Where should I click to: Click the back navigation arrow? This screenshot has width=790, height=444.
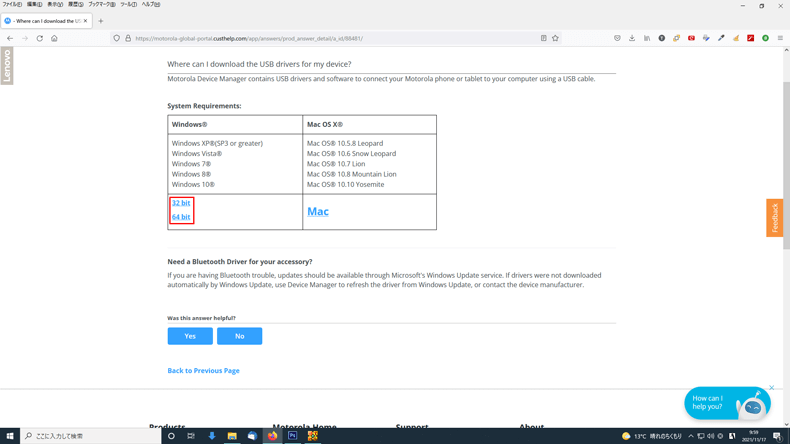click(x=10, y=38)
